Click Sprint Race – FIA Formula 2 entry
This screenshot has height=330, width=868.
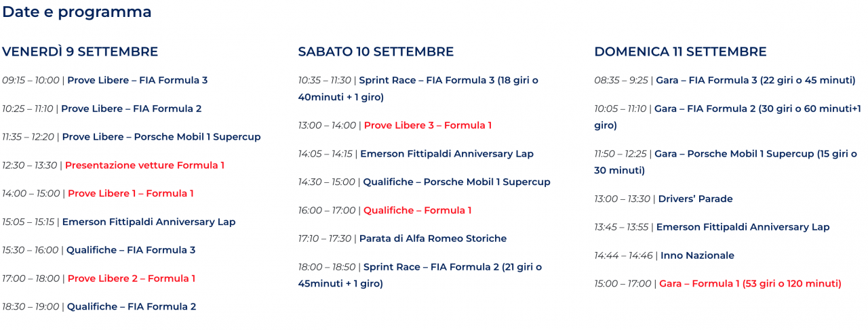[x=420, y=276]
